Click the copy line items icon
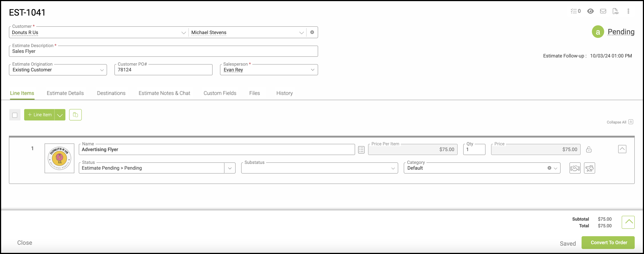 pyautogui.click(x=75, y=115)
